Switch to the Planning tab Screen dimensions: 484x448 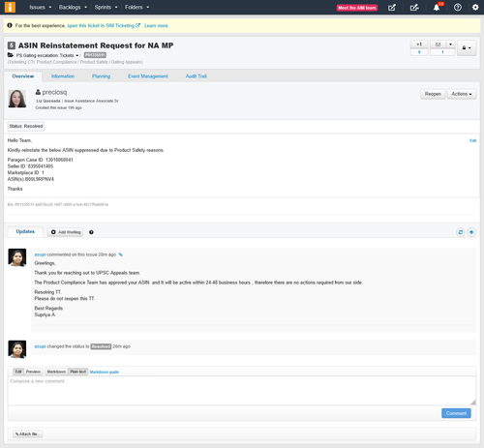point(101,76)
